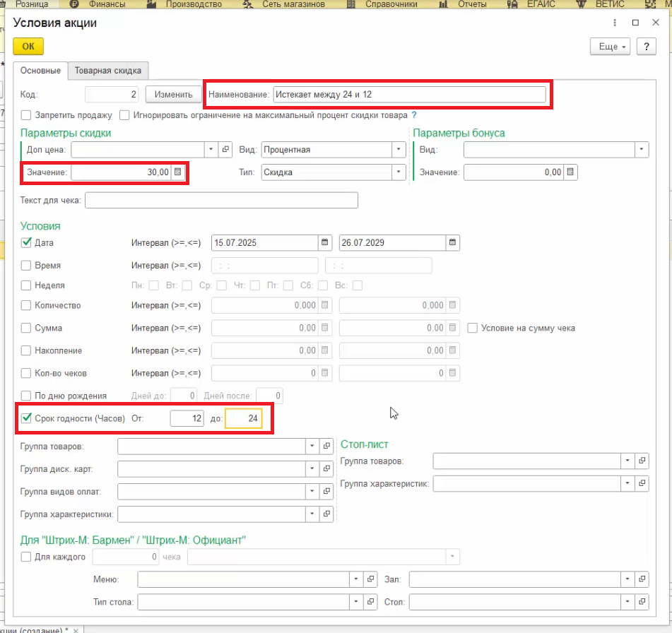Open the Справочники menu
The width and height of the screenshot is (672, 633).
point(391,4)
